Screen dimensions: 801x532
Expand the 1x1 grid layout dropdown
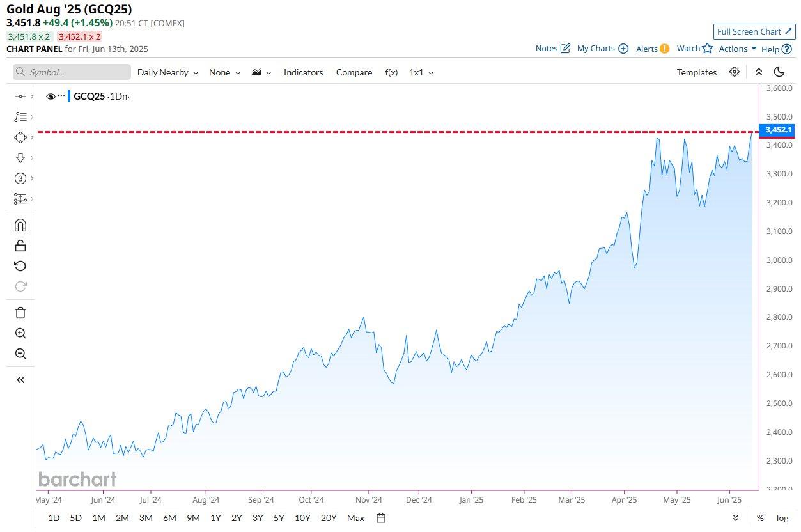[x=421, y=72]
